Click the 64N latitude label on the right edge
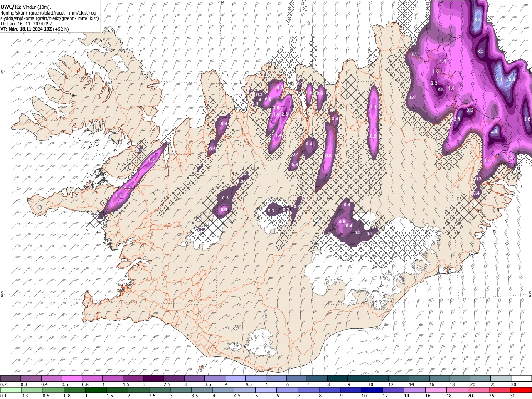The height and width of the screenshot is (399, 532). (x=530, y=293)
